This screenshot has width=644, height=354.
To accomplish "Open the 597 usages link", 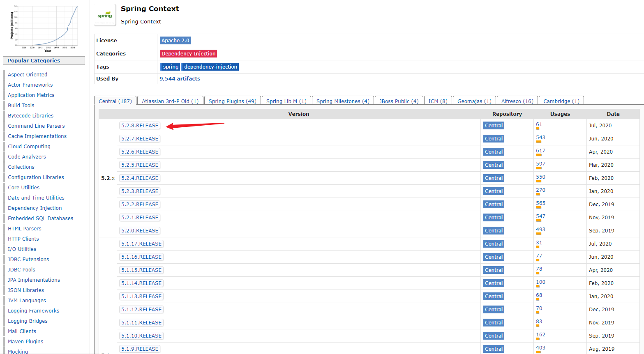I will coord(540,164).
